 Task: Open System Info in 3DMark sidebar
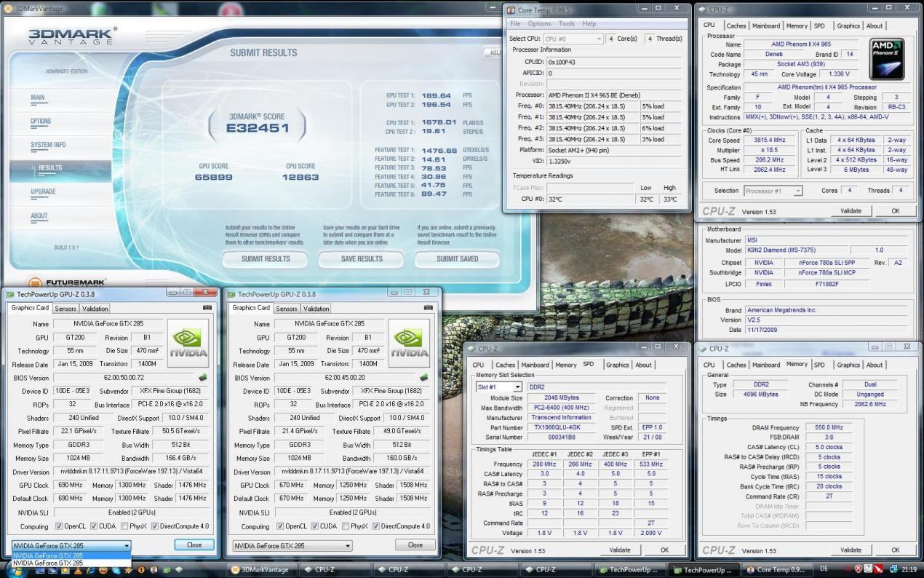(48, 145)
